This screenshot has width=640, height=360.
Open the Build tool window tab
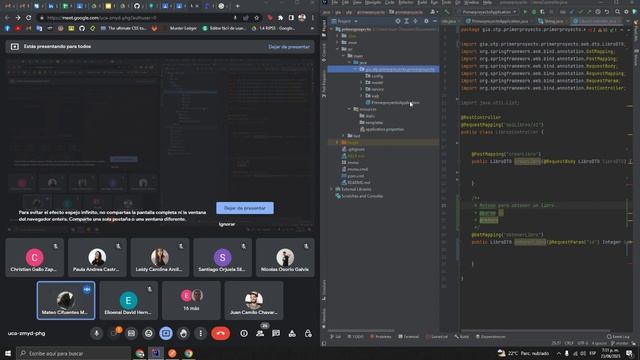462,337
